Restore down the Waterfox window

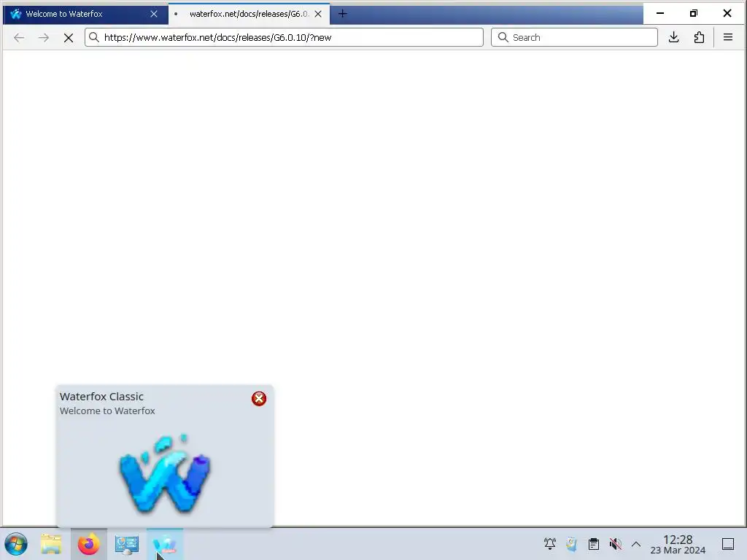tap(694, 13)
